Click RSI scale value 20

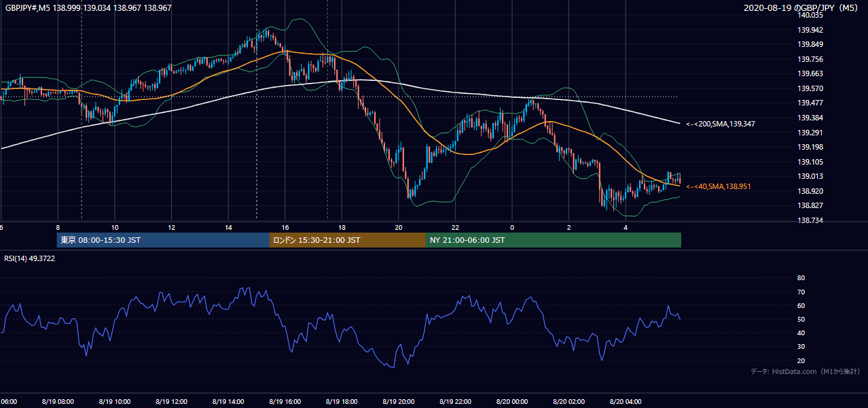coord(801,360)
